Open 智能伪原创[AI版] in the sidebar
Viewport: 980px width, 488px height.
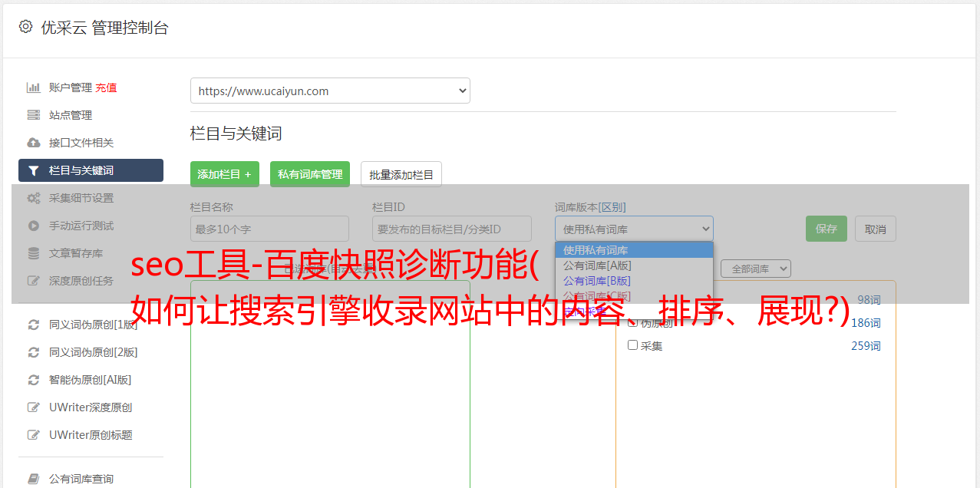(91, 380)
